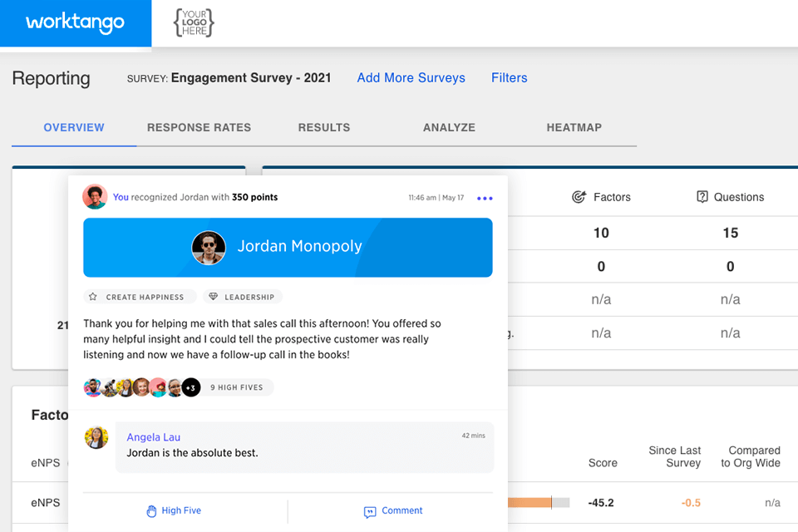The image size is (798, 532).
Task: Click the Score column header
Action: 603,463
